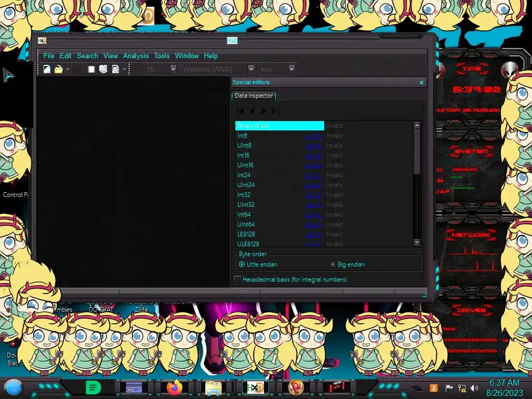Screen dimensions: 532x399
Task: Open the purple card app on taskbar
Action: [134, 388]
